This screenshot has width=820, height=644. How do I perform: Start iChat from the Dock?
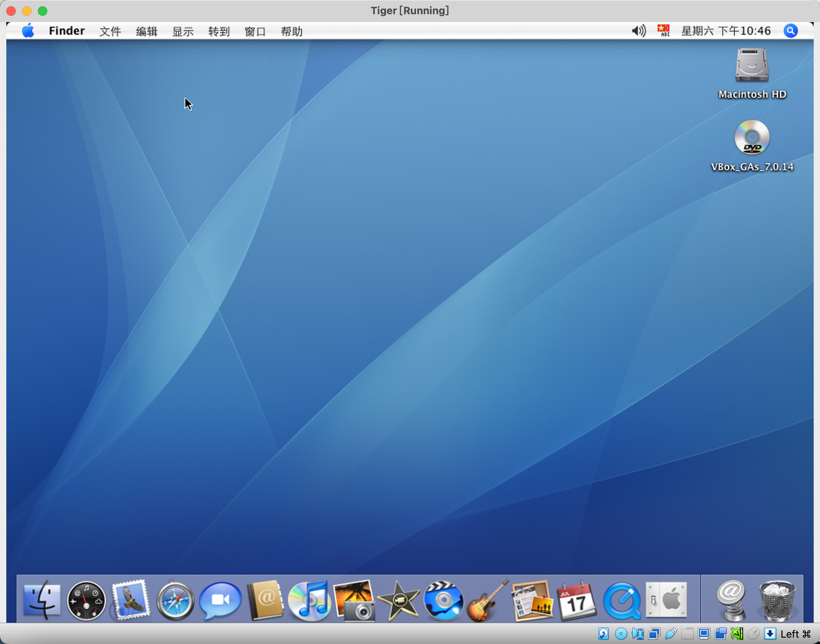220,600
